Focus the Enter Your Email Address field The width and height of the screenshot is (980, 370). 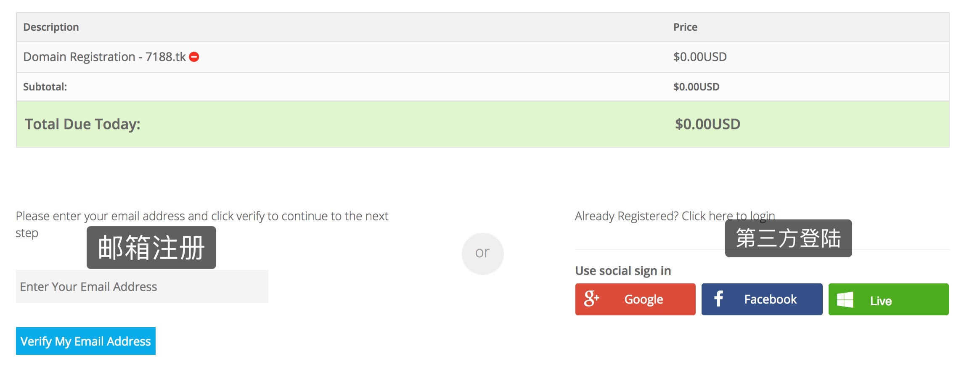tap(142, 287)
